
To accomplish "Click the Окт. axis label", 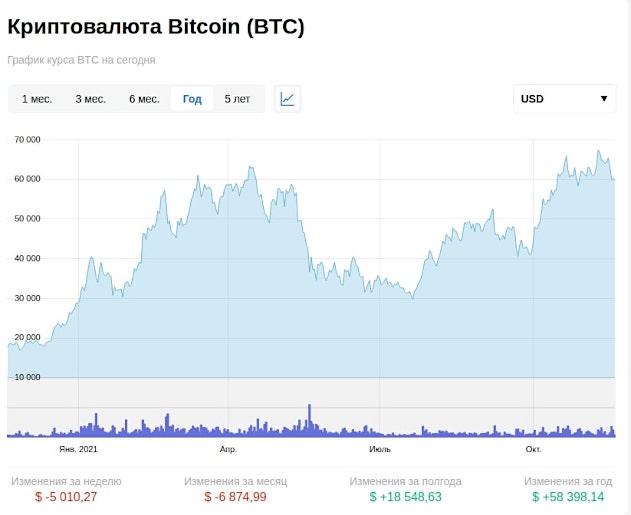I will tap(533, 449).
